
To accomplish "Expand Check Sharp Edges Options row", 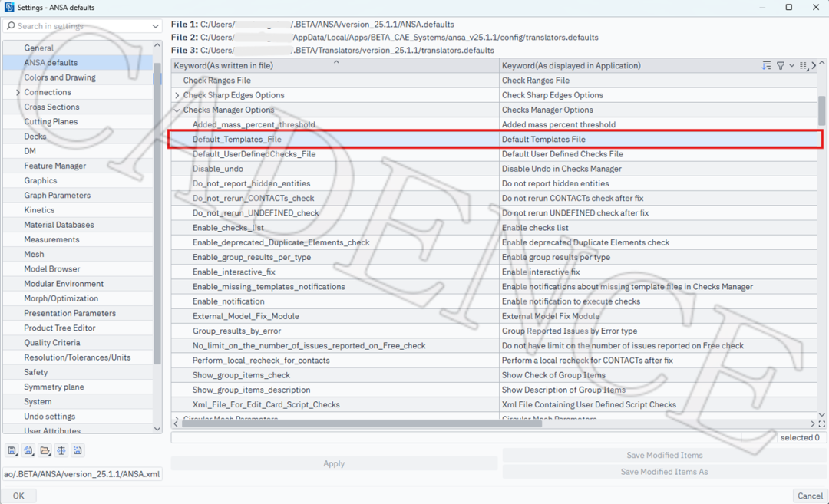I will [x=177, y=95].
